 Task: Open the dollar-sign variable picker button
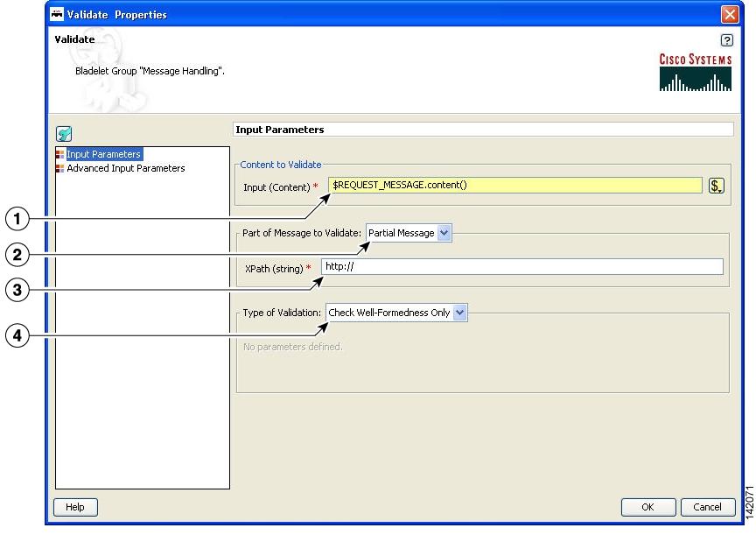716,186
